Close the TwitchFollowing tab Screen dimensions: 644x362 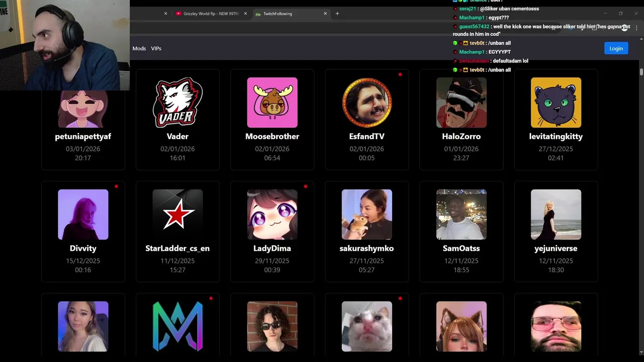pyautogui.click(x=325, y=14)
